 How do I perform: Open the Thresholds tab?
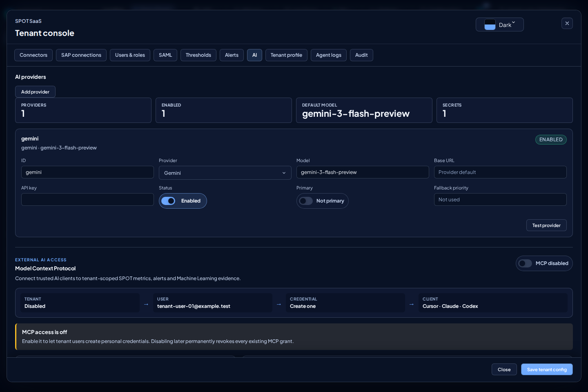(x=198, y=55)
